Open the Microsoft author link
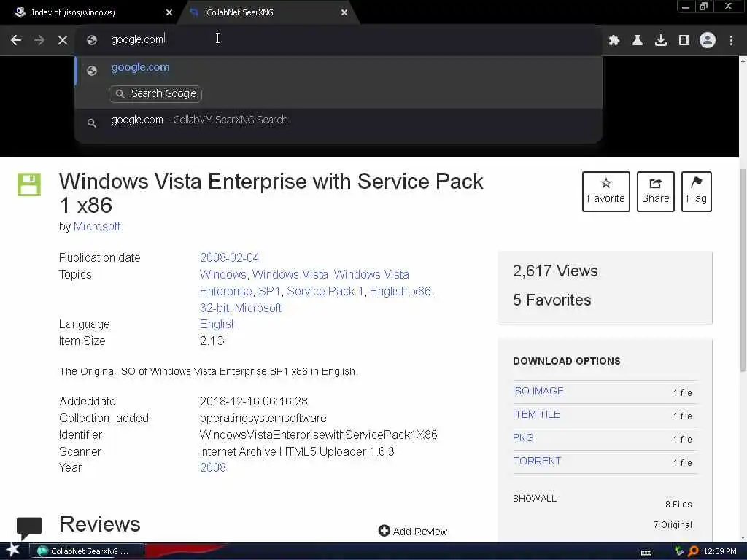Image resolution: width=747 pixels, height=560 pixels. click(x=97, y=226)
